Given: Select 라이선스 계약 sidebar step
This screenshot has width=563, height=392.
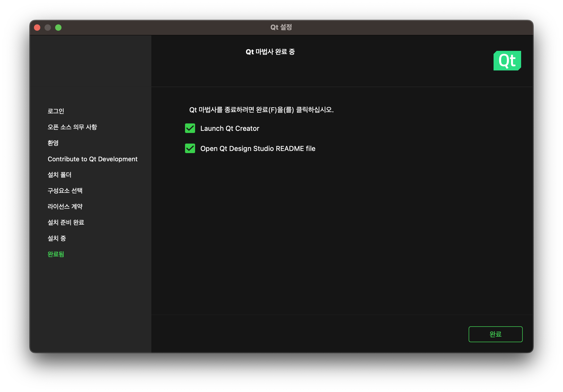Looking at the screenshot, I should (65, 207).
